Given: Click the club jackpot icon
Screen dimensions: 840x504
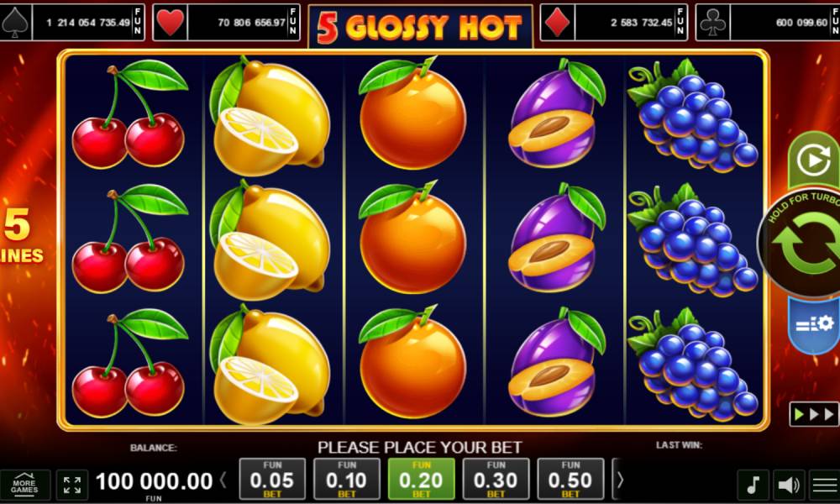Looking at the screenshot, I should (712, 23).
